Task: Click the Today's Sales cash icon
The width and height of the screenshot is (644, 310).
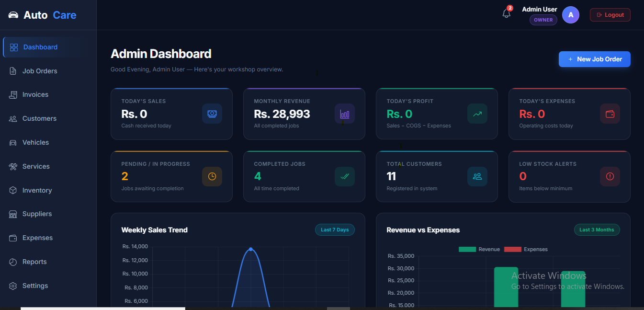Action: 212,114
